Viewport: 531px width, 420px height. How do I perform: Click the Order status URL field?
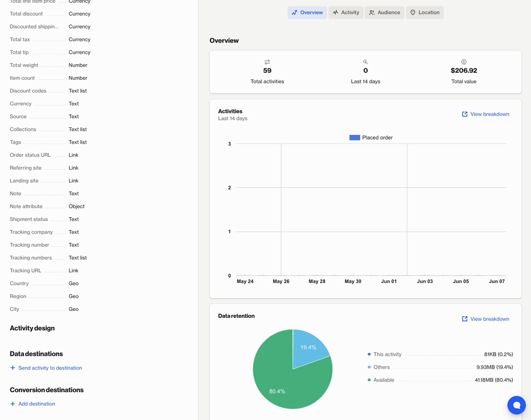[x=44, y=155]
